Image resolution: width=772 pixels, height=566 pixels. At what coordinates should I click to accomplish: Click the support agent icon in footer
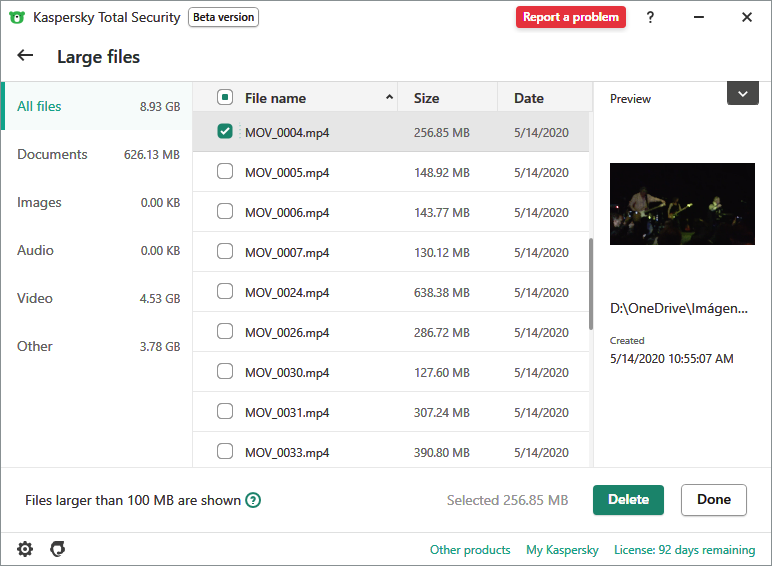point(58,549)
